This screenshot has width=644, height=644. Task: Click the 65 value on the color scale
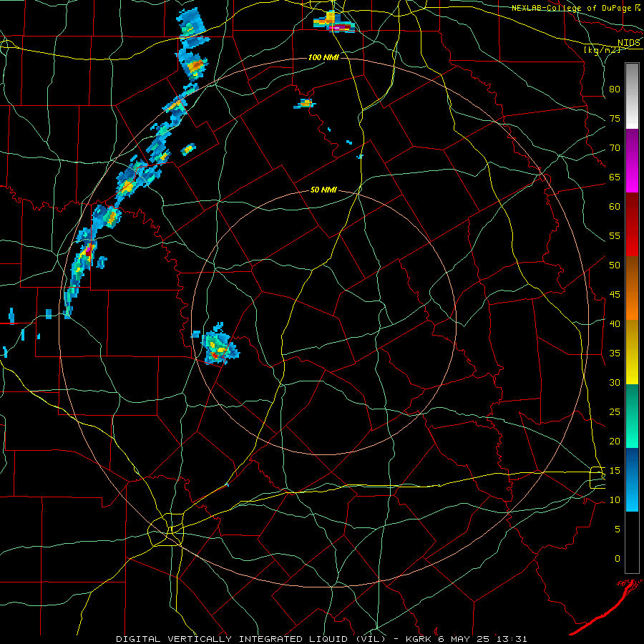point(615,177)
